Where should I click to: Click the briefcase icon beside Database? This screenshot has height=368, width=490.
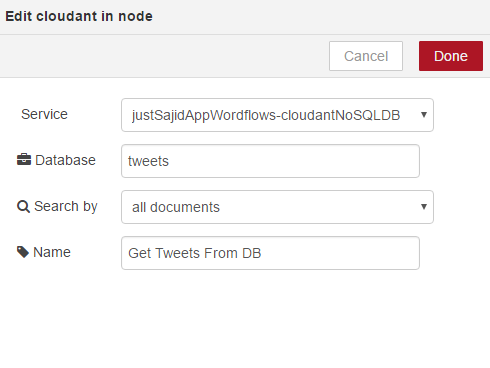(24, 160)
